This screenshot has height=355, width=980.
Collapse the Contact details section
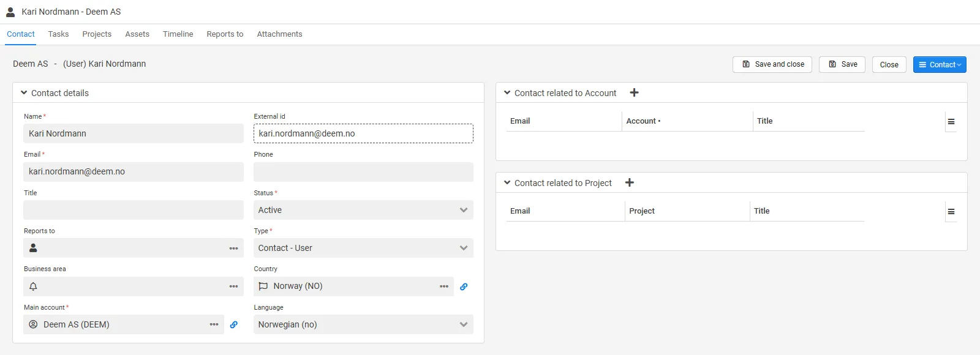[24, 92]
